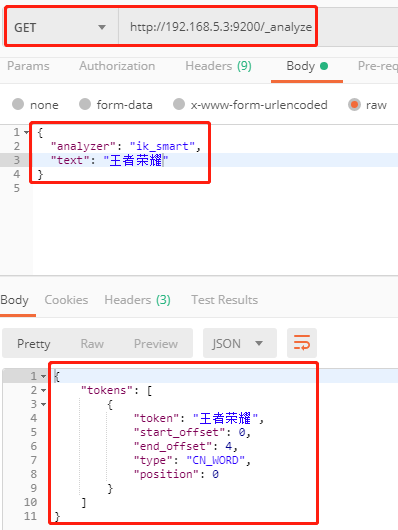Select Preview response view

[x=156, y=344]
